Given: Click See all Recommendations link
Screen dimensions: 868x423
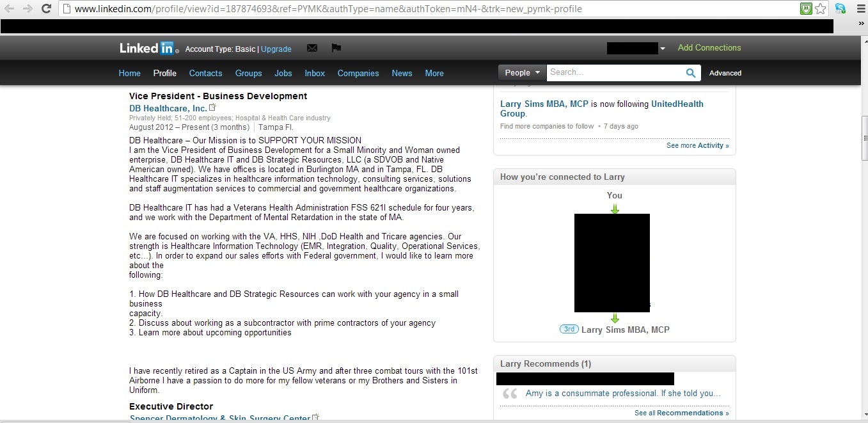Looking at the screenshot, I should tap(681, 413).
